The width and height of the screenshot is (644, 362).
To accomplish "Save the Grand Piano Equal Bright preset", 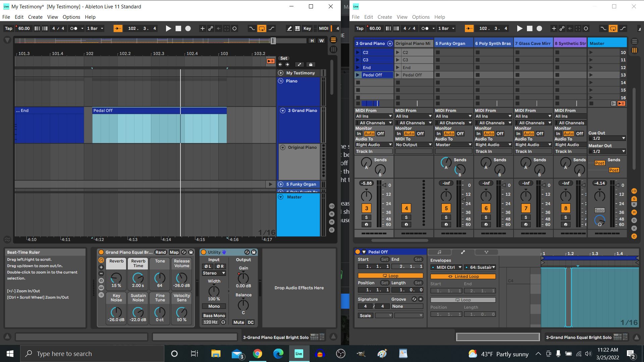I will (x=191, y=252).
